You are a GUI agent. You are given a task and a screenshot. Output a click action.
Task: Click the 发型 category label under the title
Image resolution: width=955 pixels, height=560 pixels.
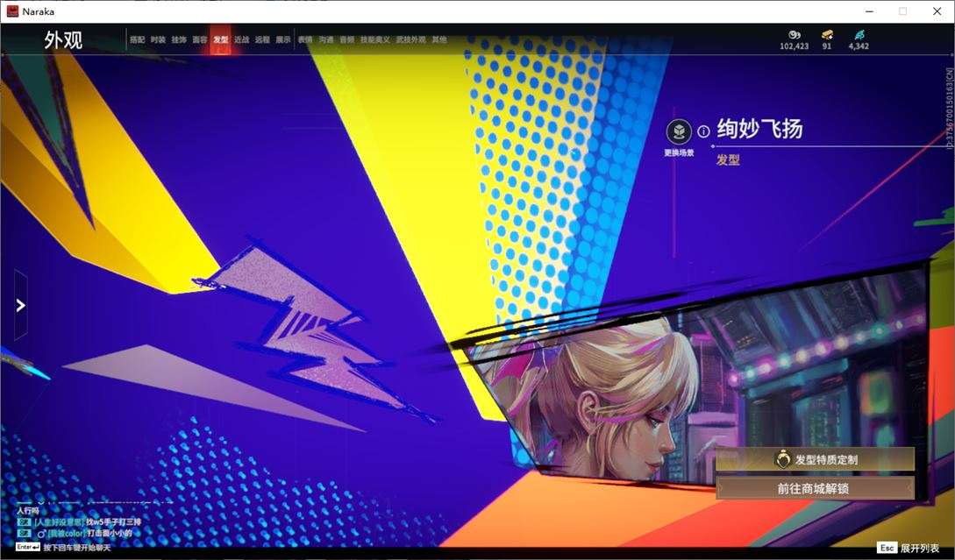point(728,160)
